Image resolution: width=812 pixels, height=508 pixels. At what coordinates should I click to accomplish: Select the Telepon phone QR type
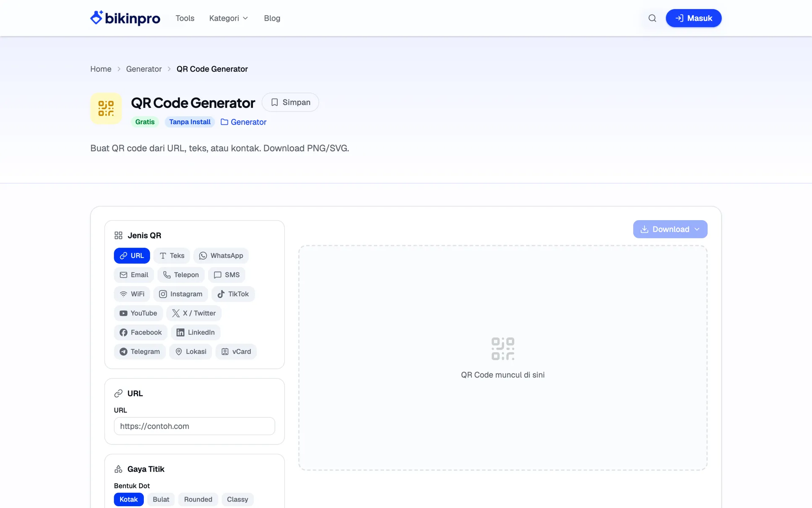(181, 275)
